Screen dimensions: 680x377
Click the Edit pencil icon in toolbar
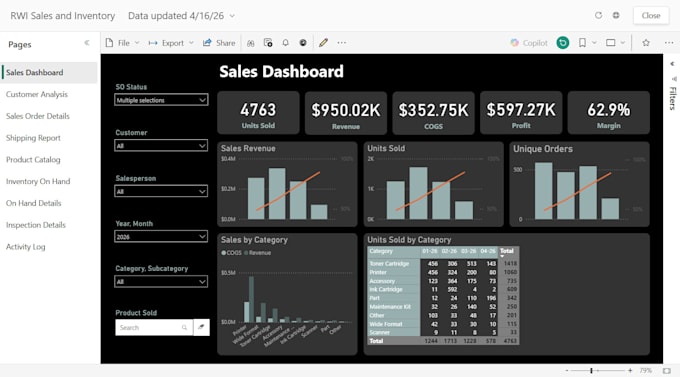tap(323, 43)
